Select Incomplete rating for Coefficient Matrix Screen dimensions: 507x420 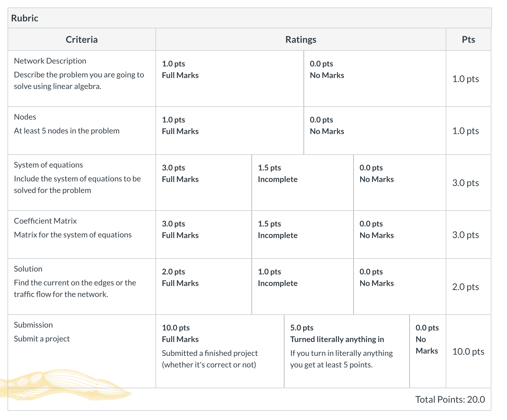coord(303,235)
